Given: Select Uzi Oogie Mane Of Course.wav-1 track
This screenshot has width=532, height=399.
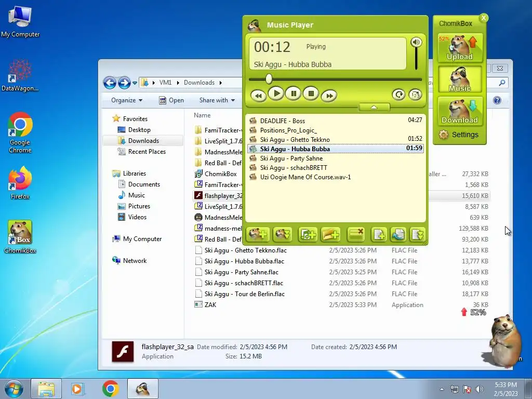Looking at the screenshot, I should click(336, 177).
